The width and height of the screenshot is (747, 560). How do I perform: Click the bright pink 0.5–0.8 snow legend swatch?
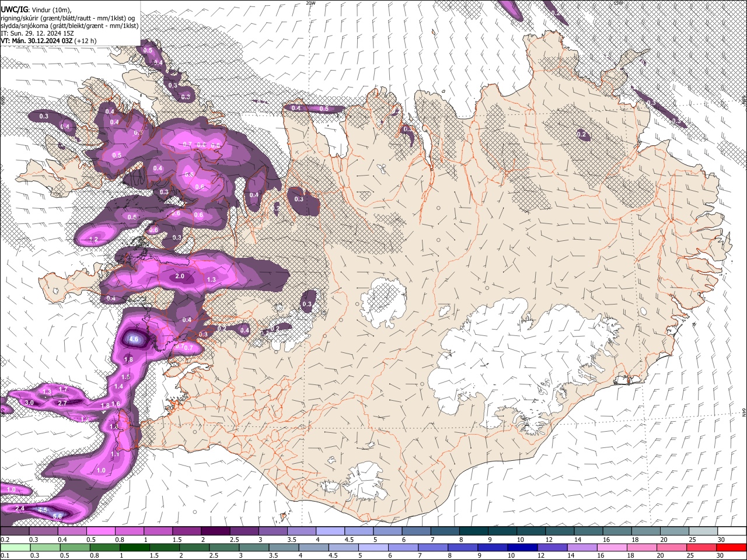coord(100,531)
